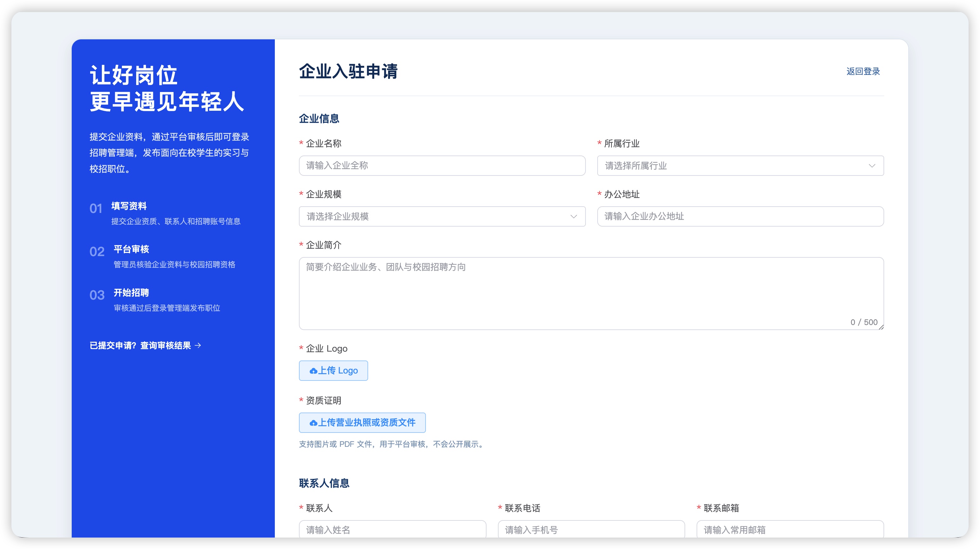This screenshot has width=980, height=549.
Task: Open the 请选择企业规模 select box
Action: pyautogui.click(x=442, y=216)
